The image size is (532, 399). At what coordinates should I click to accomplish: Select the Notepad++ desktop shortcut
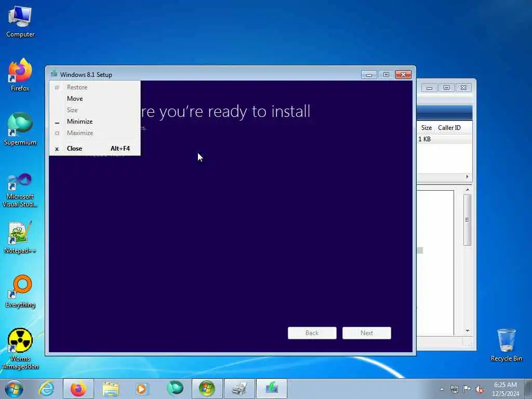[x=20, y=237]
